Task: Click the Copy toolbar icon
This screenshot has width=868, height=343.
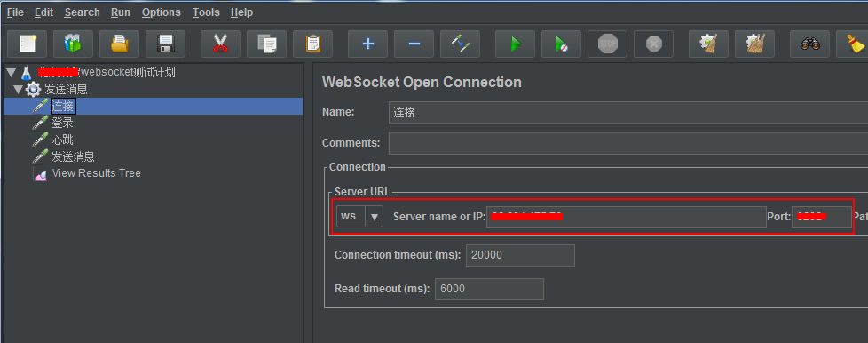Action: pyautogui.click(x=266, y=44)
